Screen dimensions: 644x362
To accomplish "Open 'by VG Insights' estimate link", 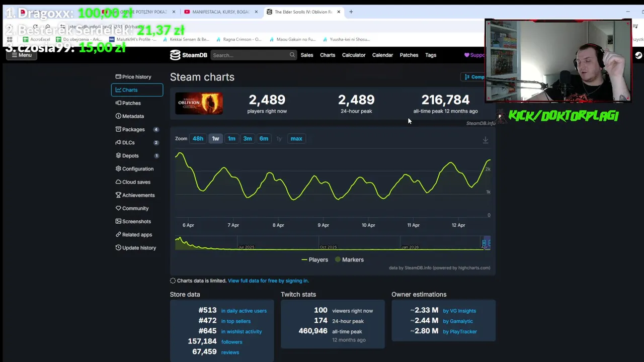I will 459,311.
